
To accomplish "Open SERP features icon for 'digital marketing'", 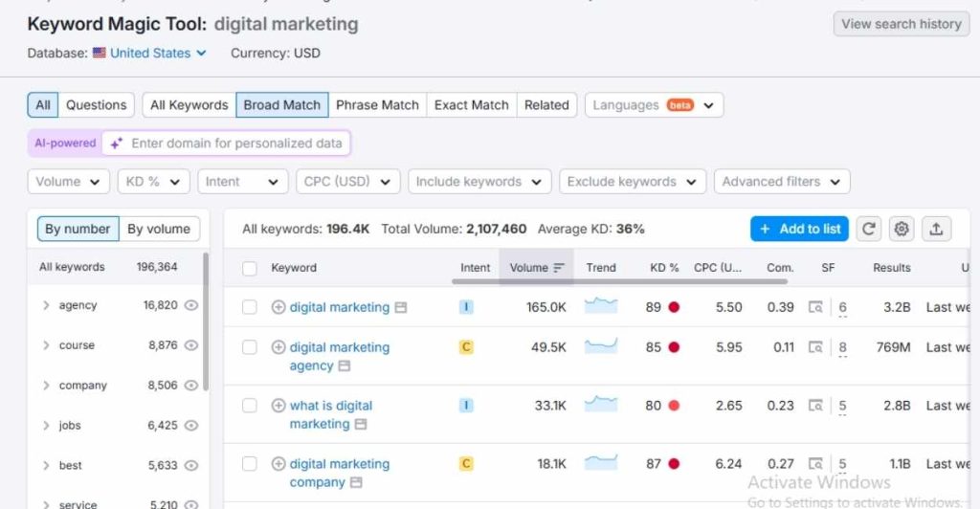I will click(815, 307).
